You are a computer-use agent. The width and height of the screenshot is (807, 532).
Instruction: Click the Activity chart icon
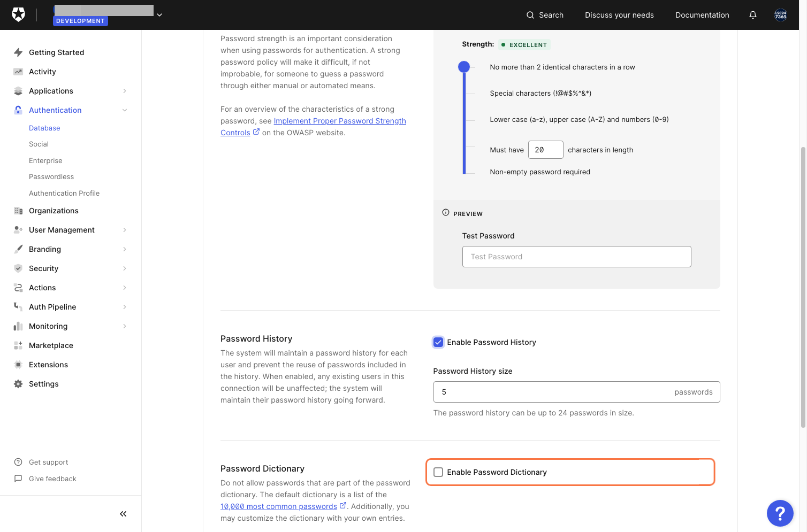(x=18, y=72)
